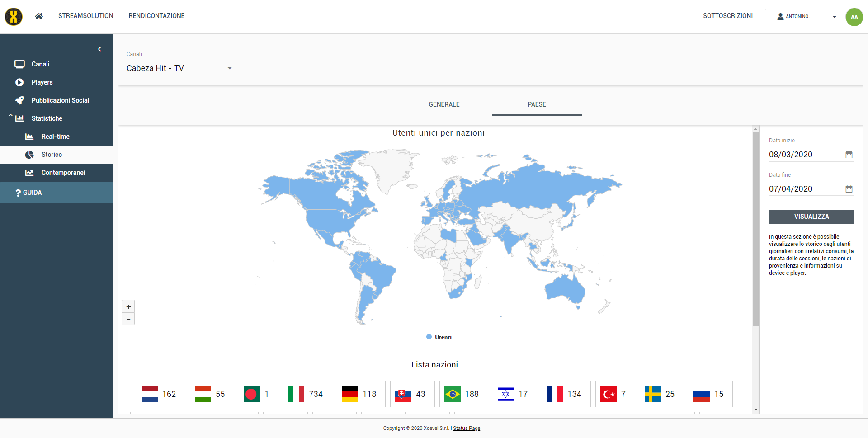Viewport: 868px width, 438px height.
Task: Zoom in the map with plus button
Action: click(x=128, y=306)
